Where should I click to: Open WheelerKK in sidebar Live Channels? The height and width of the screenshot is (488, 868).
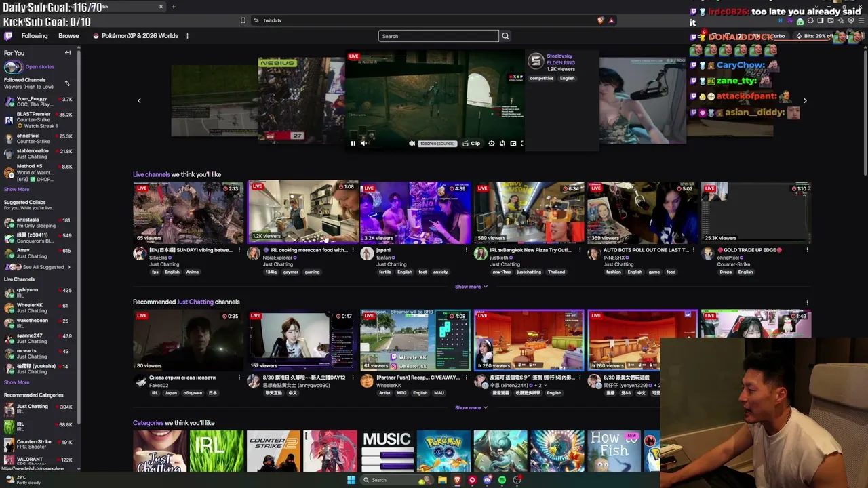[39, 308]
